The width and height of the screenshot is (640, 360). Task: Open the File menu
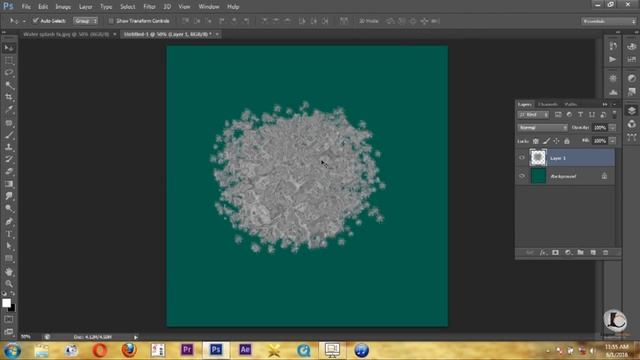click(26, 7)
